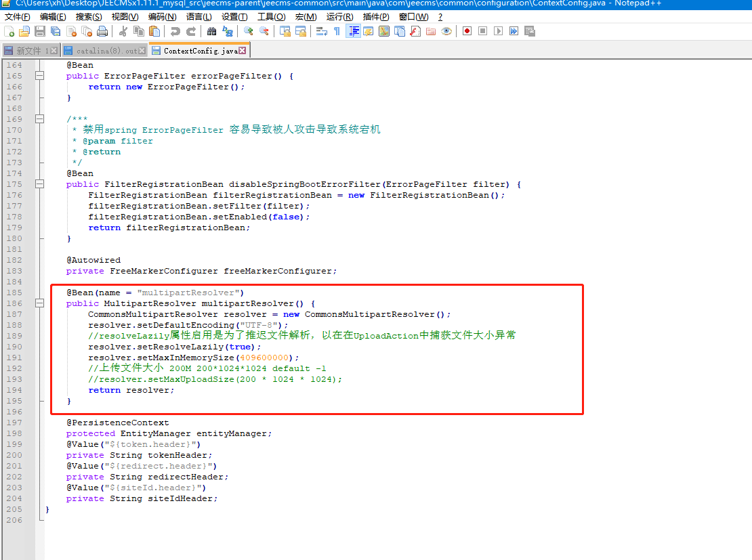The height and width of the screenshot is (560, 752).
Task: Open the 宏(M) menu
Action: (x=306, y=17)
